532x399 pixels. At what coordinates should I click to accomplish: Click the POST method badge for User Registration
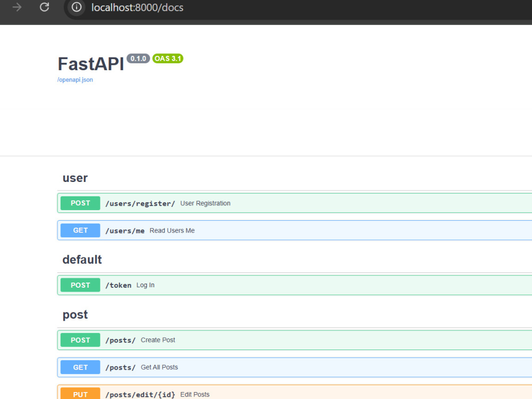tap(80, 203)
